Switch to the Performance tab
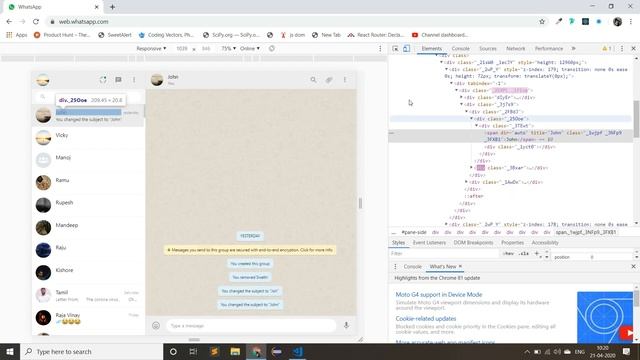 [549, 48]
